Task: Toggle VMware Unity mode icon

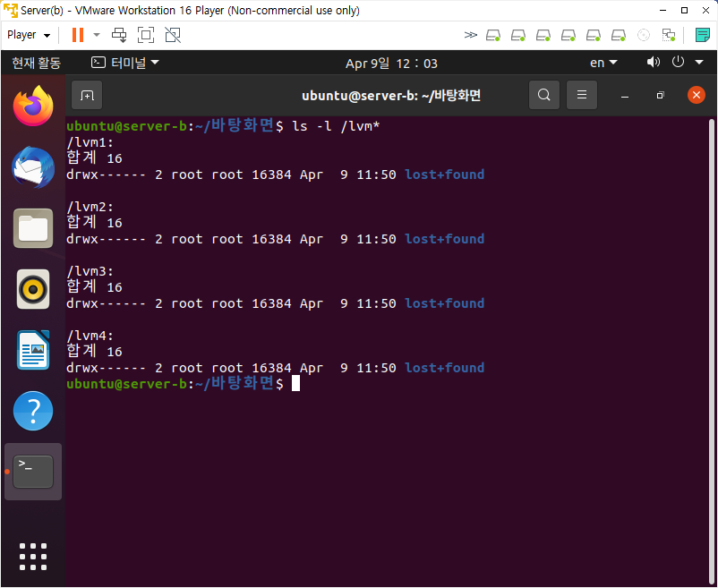Action: coord(173,35)
